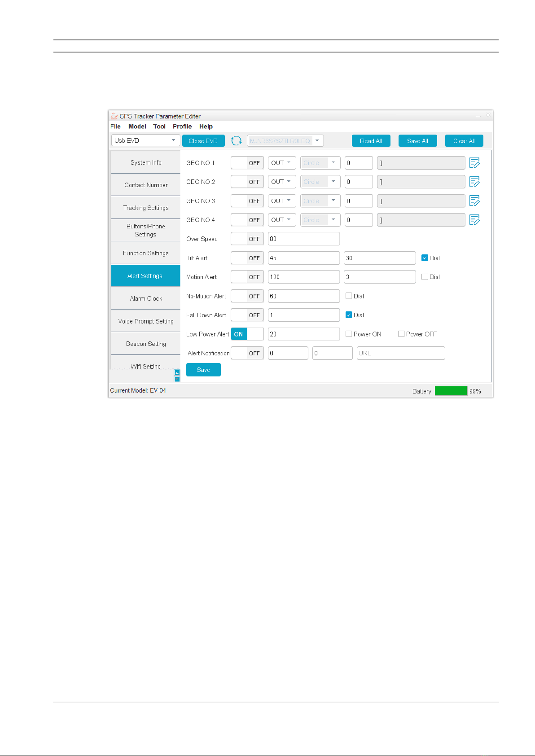Open the Profile menu
The height and width of the screenshot is (756, 535).
[182, 127]
